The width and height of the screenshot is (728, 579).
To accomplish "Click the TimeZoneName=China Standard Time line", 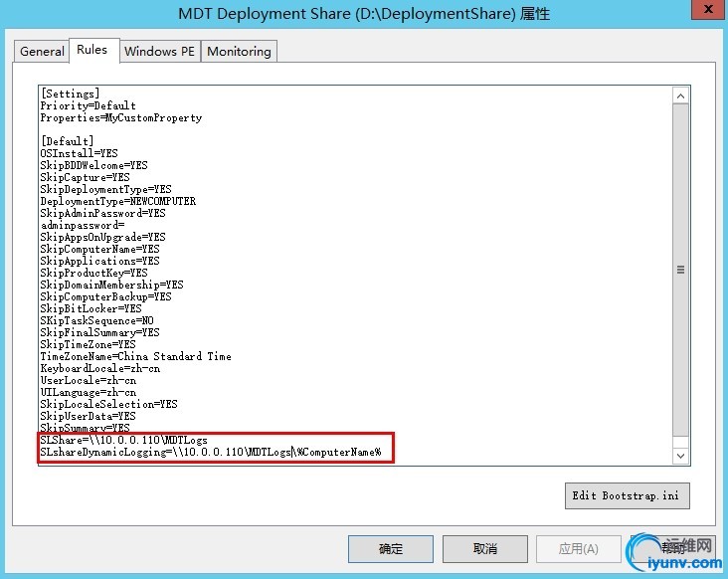I will (136, 356).
